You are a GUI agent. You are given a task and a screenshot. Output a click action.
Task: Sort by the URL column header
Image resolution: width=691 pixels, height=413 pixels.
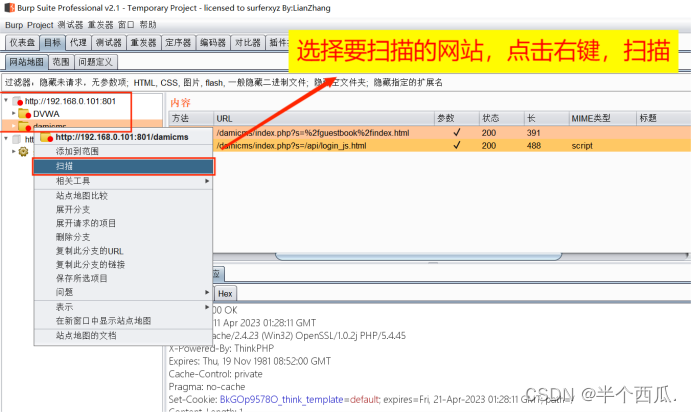tap(324, 118)
